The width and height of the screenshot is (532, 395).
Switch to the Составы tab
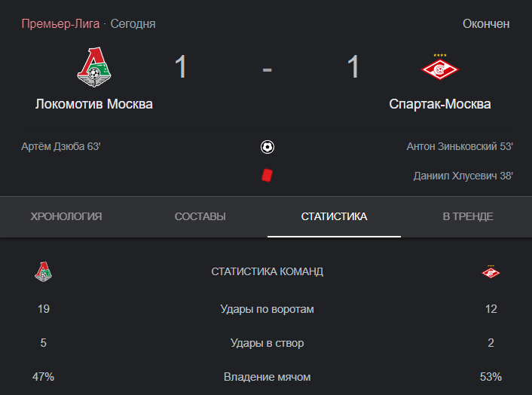pos(200,216)
